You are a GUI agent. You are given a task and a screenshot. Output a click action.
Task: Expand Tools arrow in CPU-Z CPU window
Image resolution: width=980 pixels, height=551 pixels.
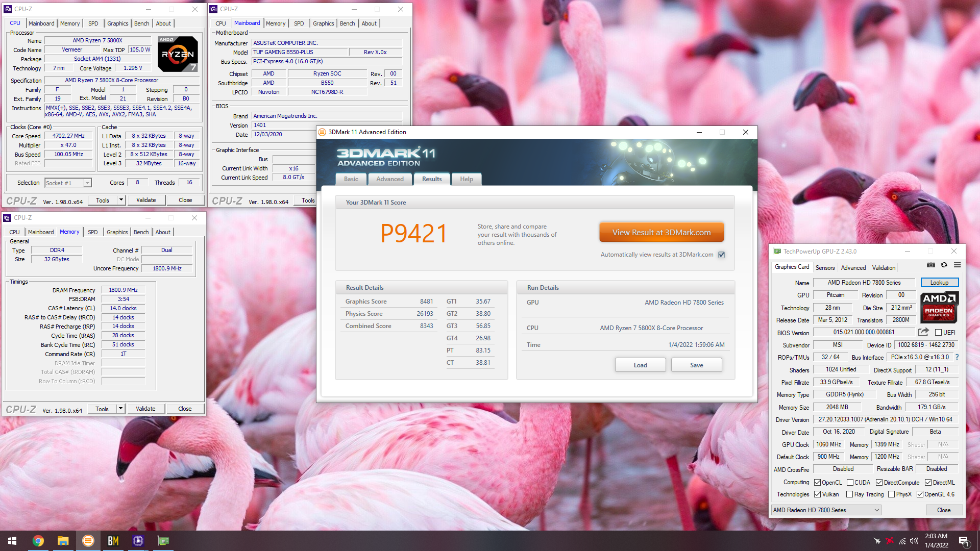click(121, 200)
